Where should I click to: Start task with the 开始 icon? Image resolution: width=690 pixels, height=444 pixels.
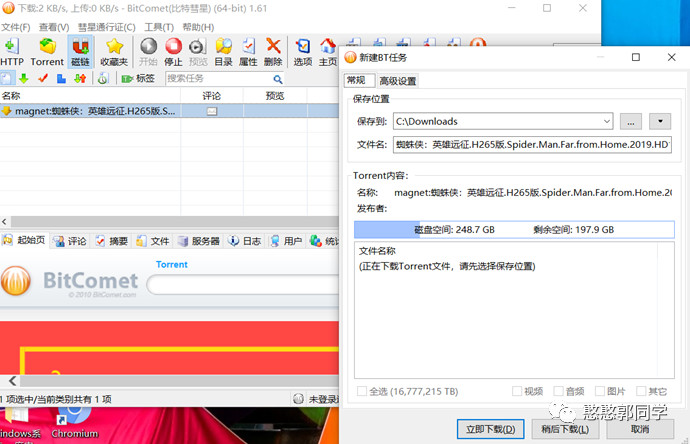pos(148,52)
